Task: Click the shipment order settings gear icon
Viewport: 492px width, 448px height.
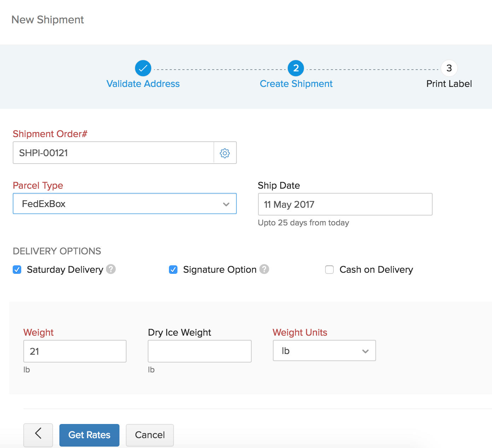Action: coord(225,153)
